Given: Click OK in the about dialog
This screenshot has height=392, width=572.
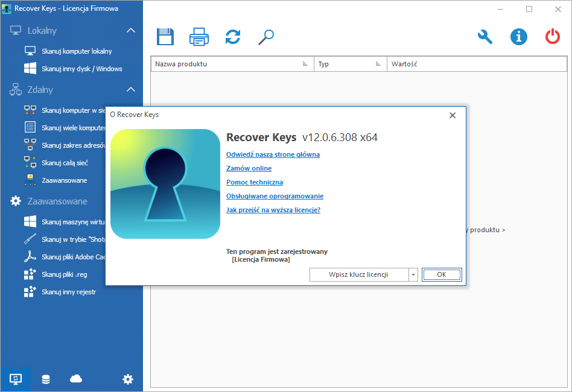Looking at the screenshot, I should [442, 274].
